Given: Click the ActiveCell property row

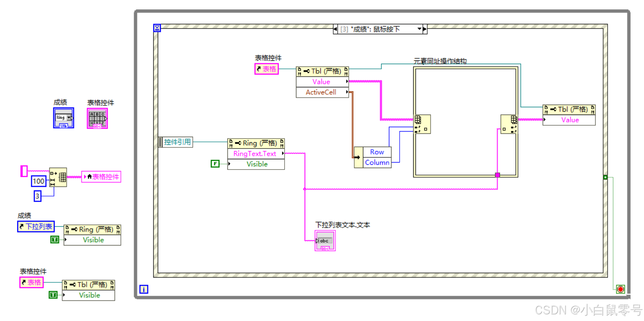Looking at the screenshot, I should tap(323, 92).
